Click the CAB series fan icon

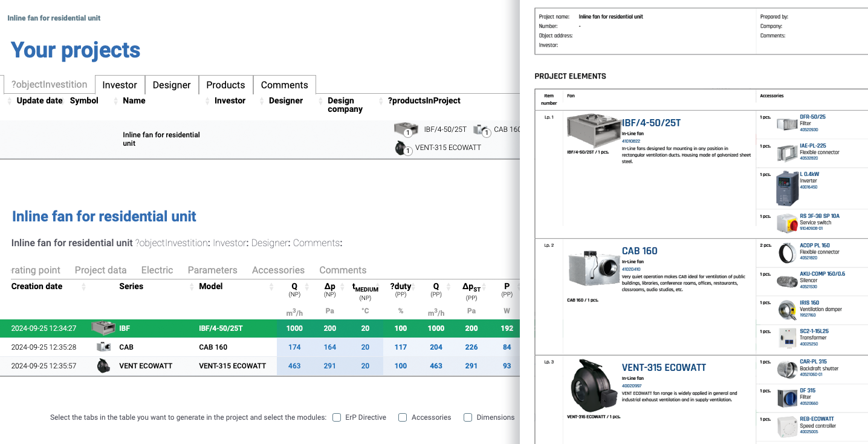pos(103,347)
